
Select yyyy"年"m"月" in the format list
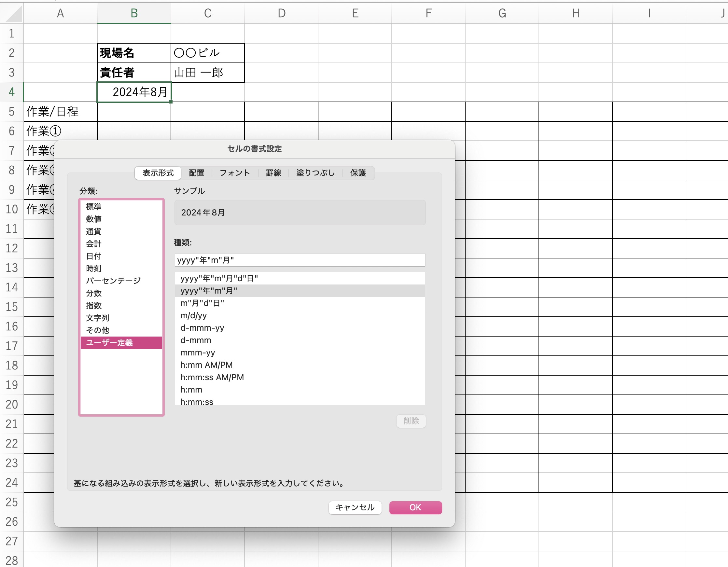(x=300, y=291)
